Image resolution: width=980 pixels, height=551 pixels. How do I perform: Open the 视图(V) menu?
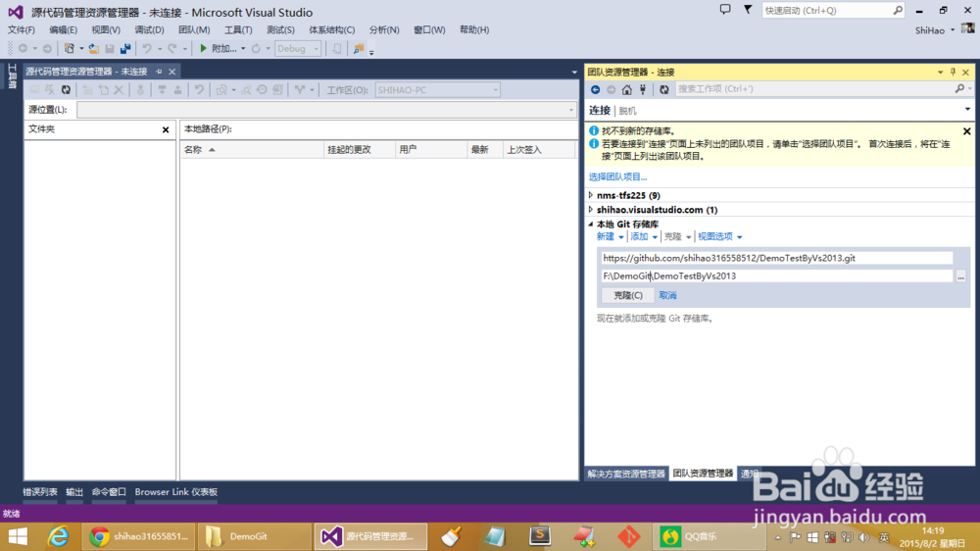(106, 29)
